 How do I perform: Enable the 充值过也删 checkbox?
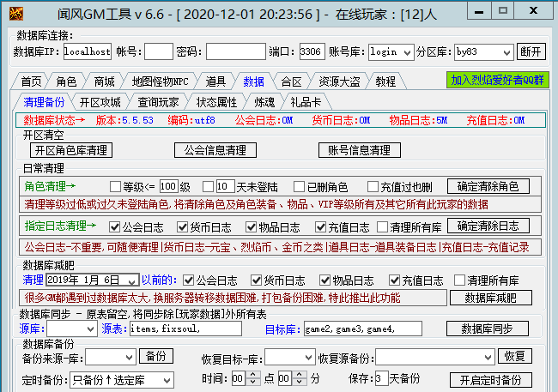(x=373, y=186)
